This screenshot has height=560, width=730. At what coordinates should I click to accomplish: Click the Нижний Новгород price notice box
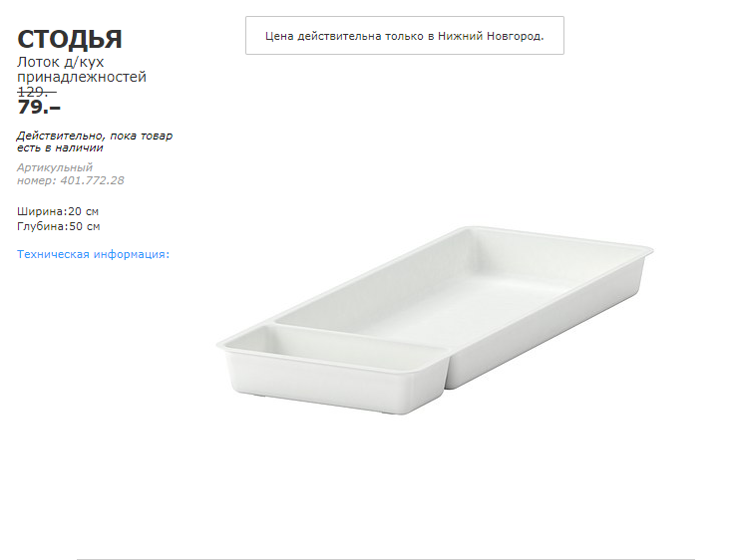(404, 36)
